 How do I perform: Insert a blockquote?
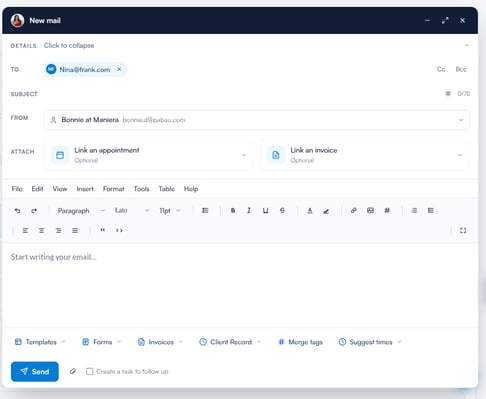pos(103,230)
